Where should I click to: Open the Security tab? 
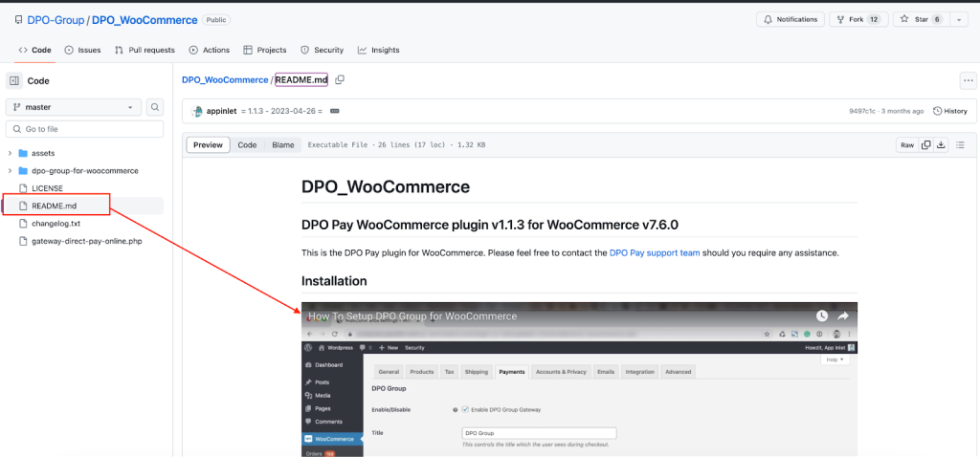tap(322, 50)
